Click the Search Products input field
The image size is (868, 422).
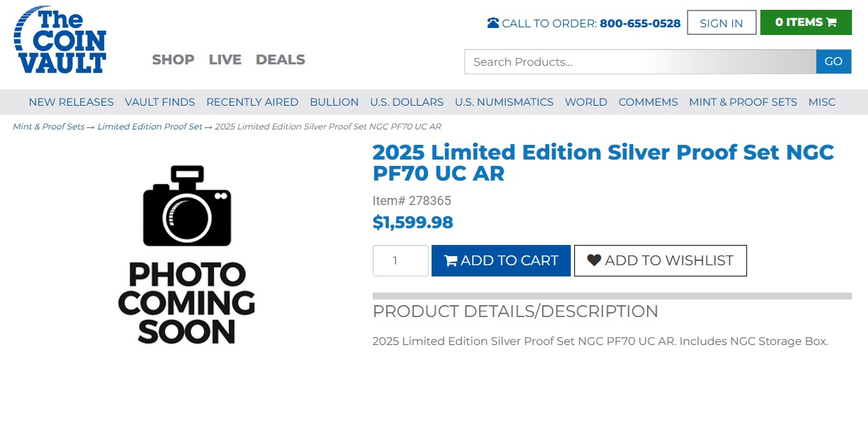click(640, 62)
